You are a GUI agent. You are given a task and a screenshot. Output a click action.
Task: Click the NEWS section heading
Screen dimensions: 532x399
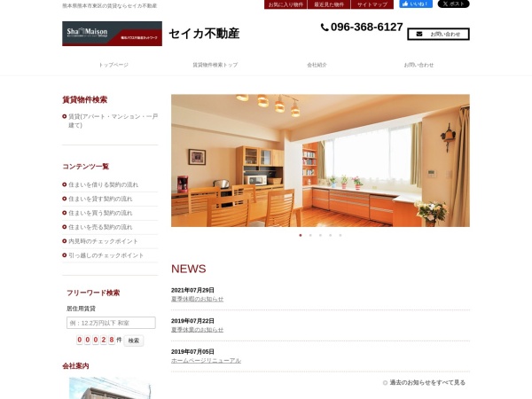coord(188,269)
